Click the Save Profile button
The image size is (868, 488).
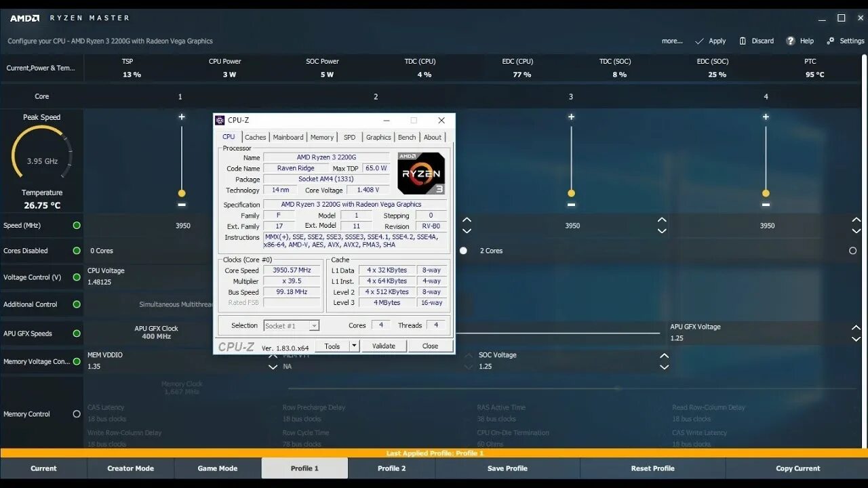click(507, 468)
